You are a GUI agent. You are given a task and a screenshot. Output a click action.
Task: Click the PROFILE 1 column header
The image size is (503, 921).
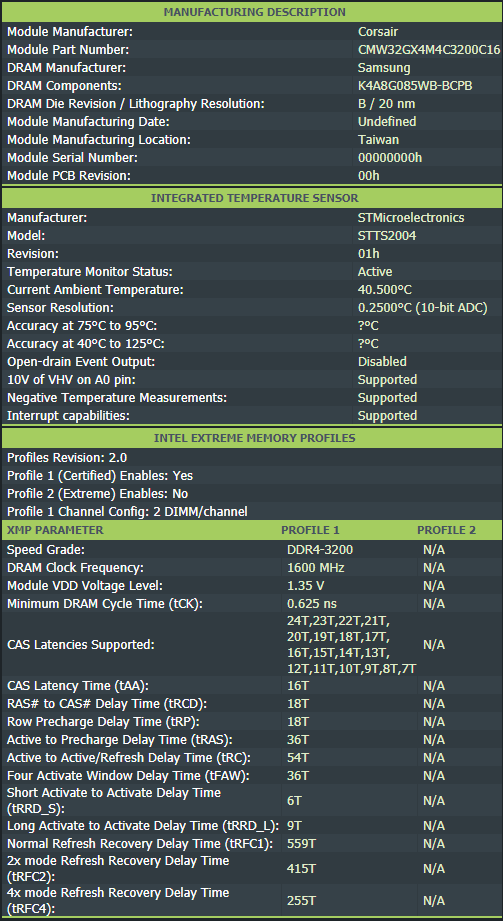[x=310, y=530]
